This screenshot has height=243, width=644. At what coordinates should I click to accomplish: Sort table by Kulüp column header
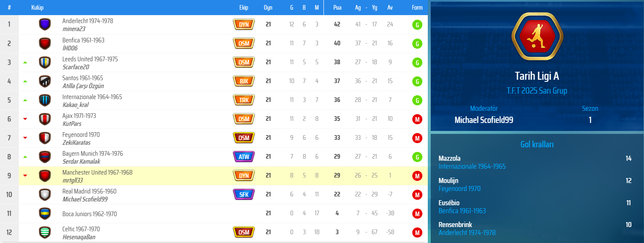(37, 8)
